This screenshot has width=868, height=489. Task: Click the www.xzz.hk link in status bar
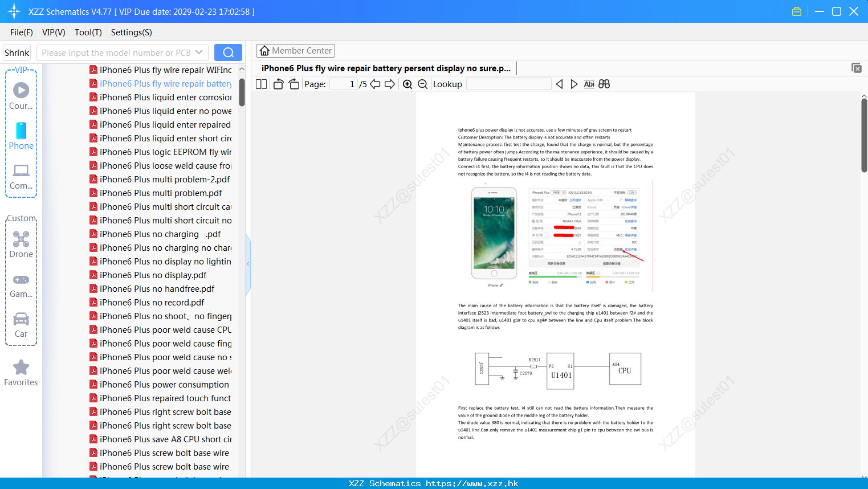coord(472,483)
